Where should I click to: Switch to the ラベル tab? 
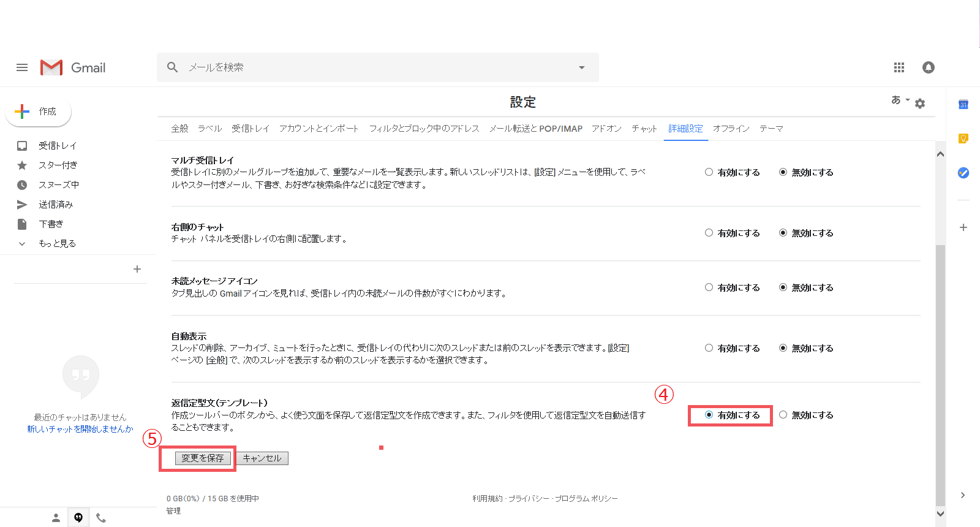[209, 129]
